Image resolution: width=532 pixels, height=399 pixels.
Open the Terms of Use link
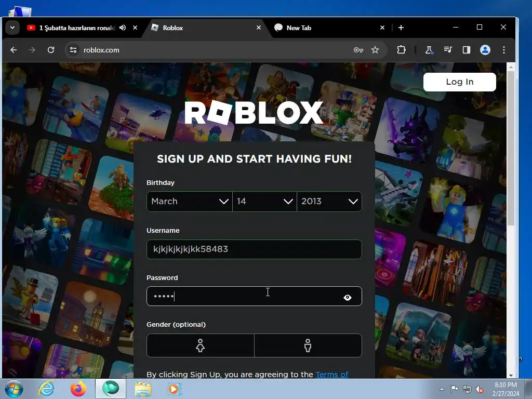click(332, 375)
